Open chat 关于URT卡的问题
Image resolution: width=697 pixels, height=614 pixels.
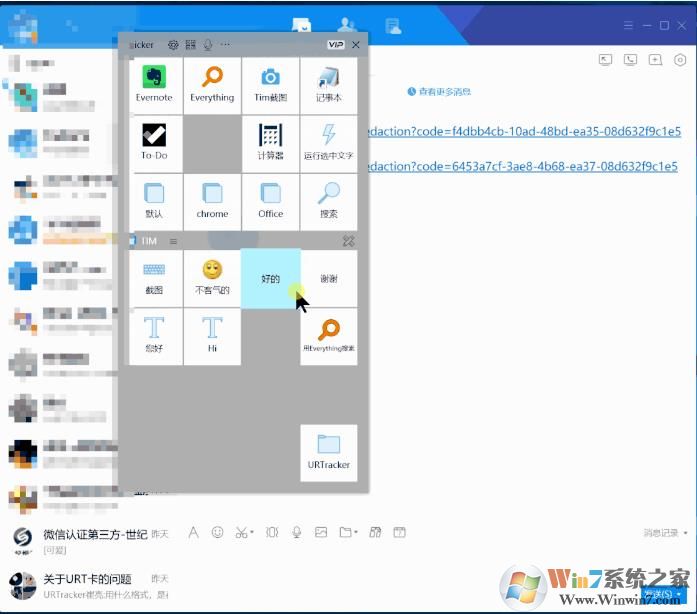(89, 586)
